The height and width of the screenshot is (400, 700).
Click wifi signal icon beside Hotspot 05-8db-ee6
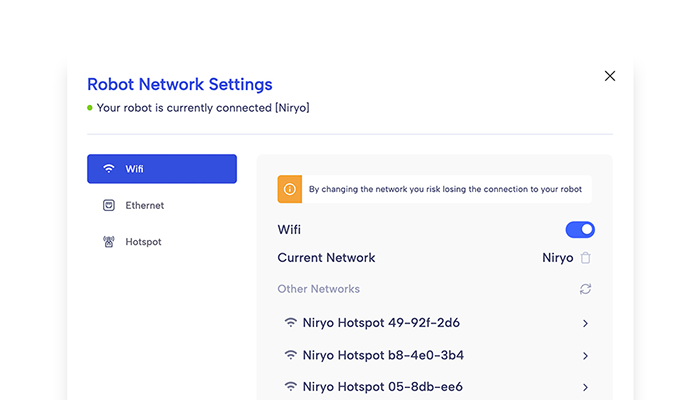[x=291, y=386]
